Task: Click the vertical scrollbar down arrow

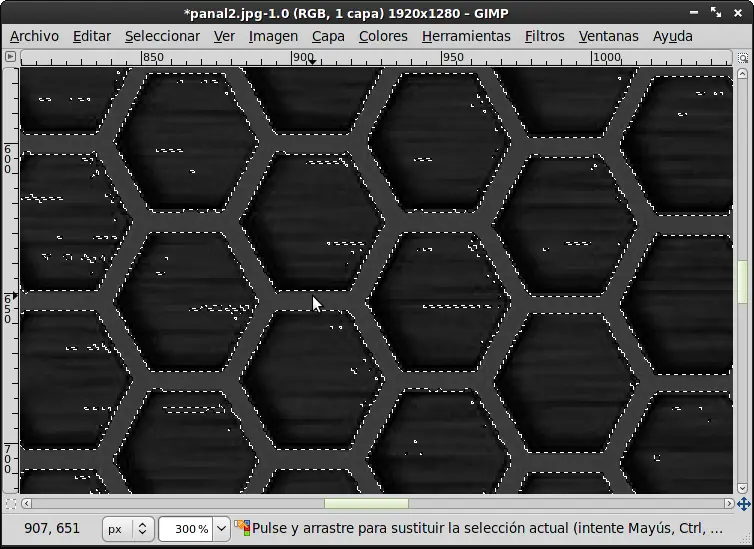Action: coord(742,488)
